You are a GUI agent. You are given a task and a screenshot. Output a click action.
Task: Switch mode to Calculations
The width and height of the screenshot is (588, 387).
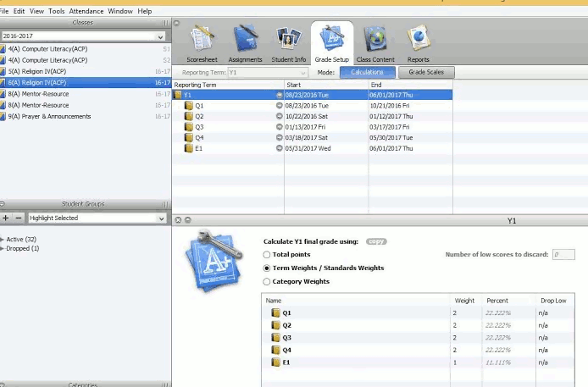367,72
